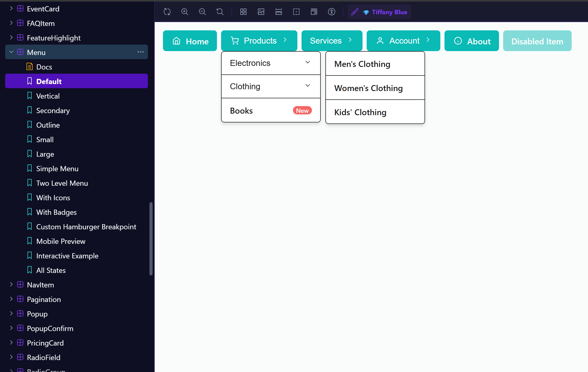Viewport: 588px width, 372px height.
Task: Click the Home navigation button
Action: click(x=190, y=41)
